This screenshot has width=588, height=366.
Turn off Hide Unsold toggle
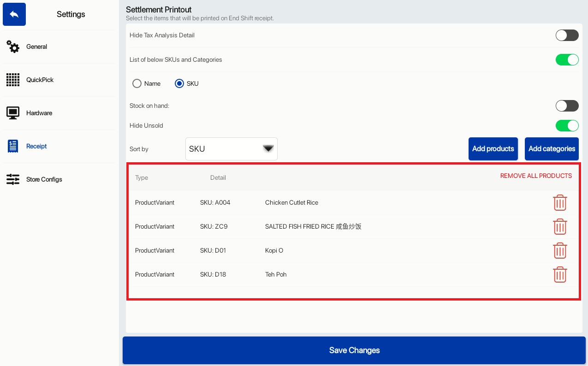click(x=567, y=125)
